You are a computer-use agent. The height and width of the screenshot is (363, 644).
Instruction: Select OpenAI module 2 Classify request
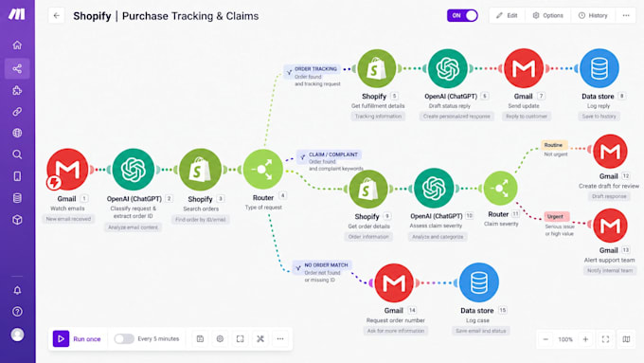pos(134,170)
